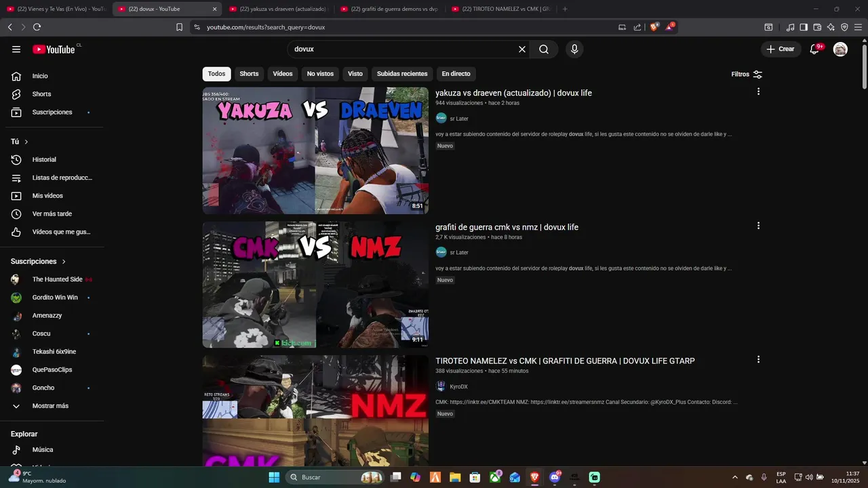This screenshot has height=488, width=868.
Task: Go back with the browser back arrow
Action: (x=9, y=27)
